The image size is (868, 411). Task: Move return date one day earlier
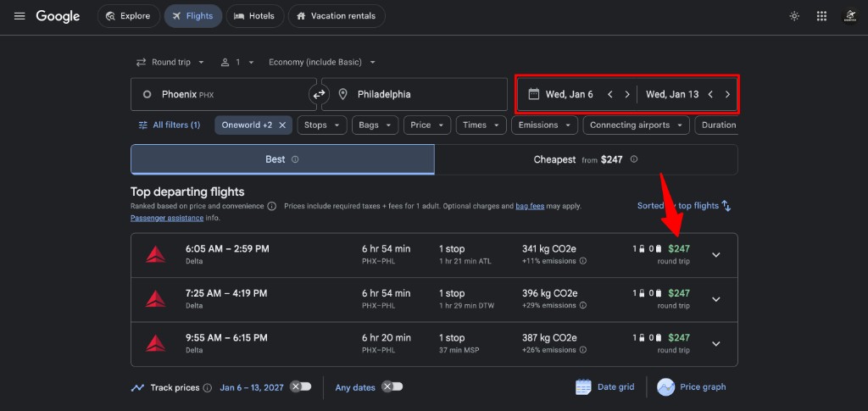pos(710,94)
